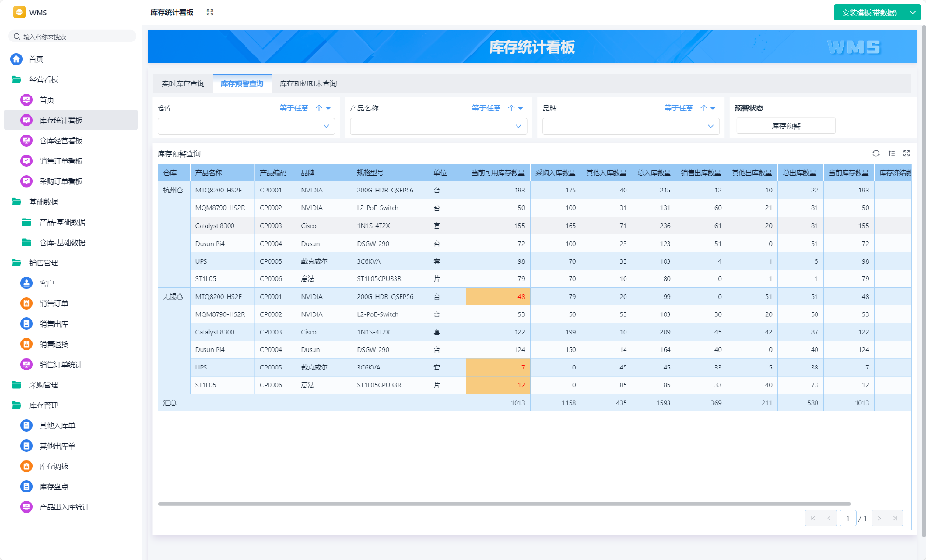Open 品牌 condition dropdown 等于任意一个
This screenshot has height=560, width=926.
[690, 108]
